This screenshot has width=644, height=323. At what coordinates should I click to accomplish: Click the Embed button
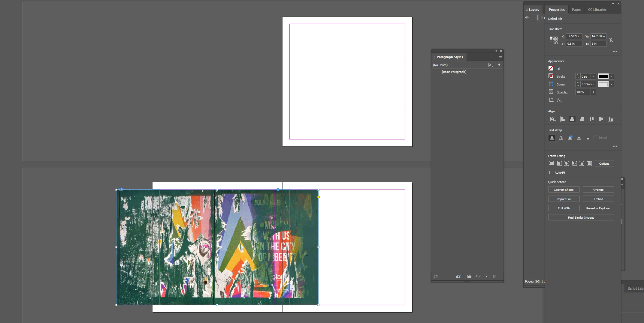598,199
